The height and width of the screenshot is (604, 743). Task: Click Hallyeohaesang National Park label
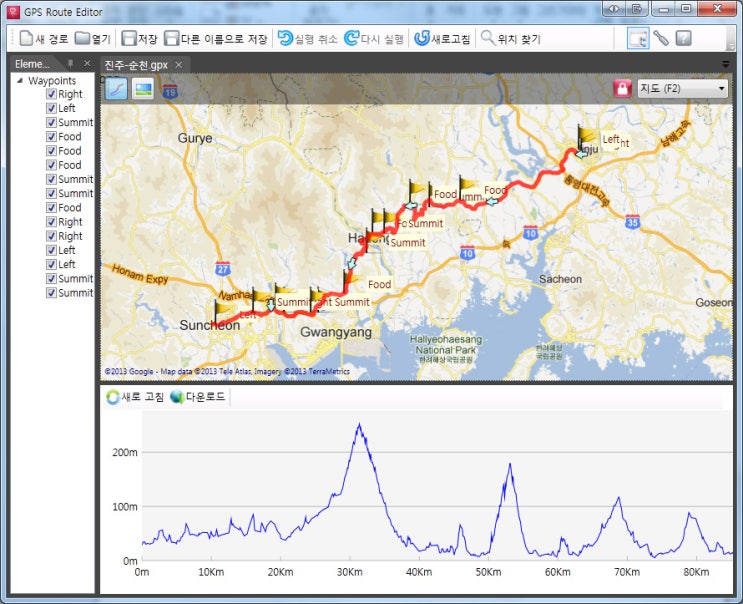[446, 345]
